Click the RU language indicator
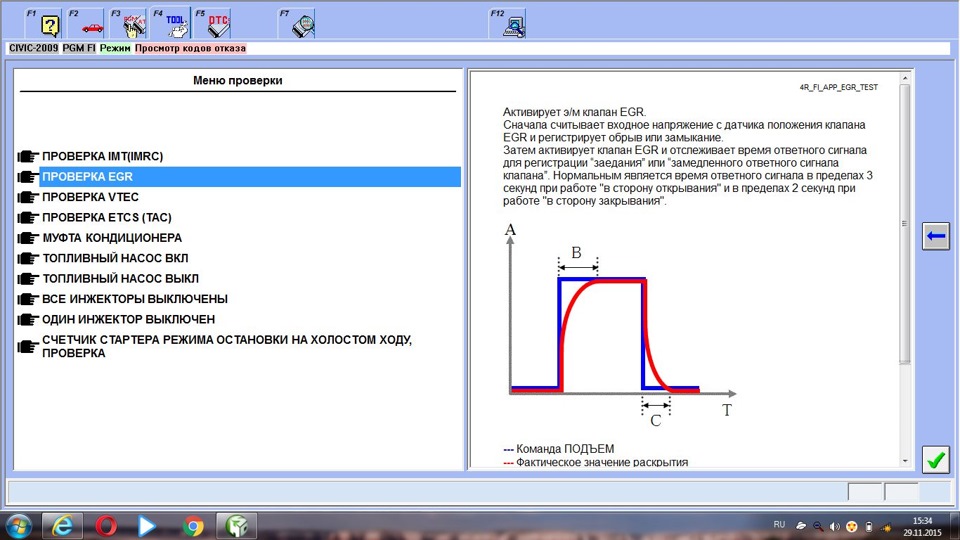 [779, 525]
